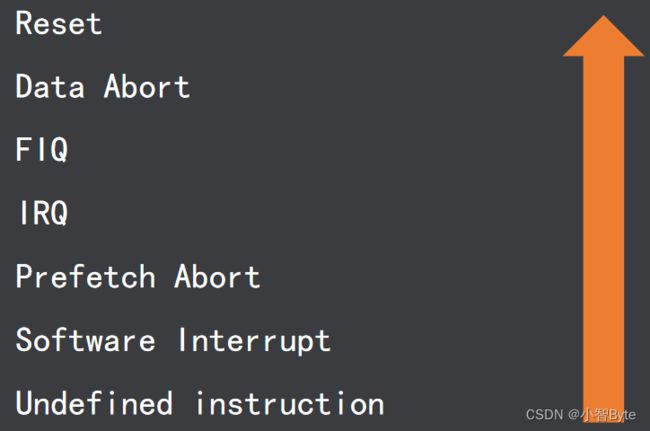Click the word Software
This screenshot has width=650, height=431.
click(85, 339)
